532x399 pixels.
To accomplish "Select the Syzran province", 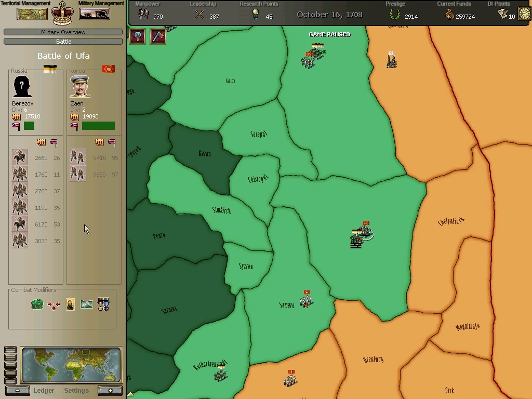I will 246,266.
